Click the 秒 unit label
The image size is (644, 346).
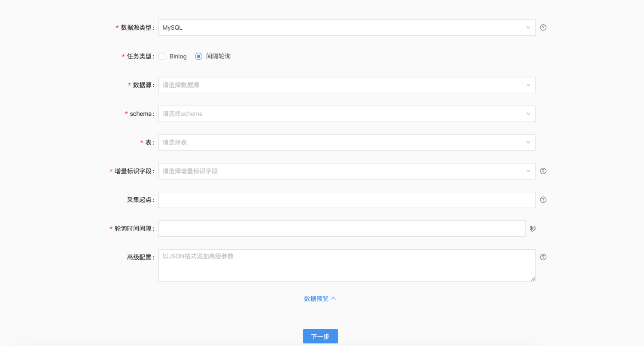point(533,229)
